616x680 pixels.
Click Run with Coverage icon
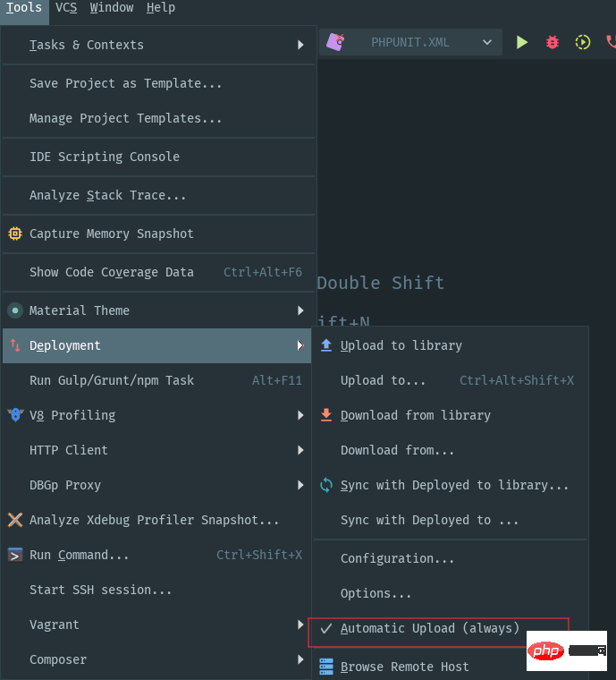point(583,43)
